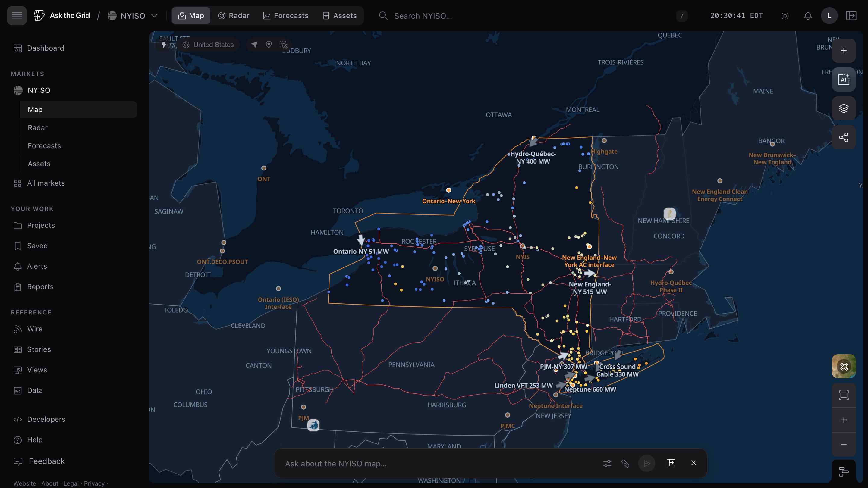868x488 pixels.
Task: Go to All markets
Action: (x=74, y=183)
